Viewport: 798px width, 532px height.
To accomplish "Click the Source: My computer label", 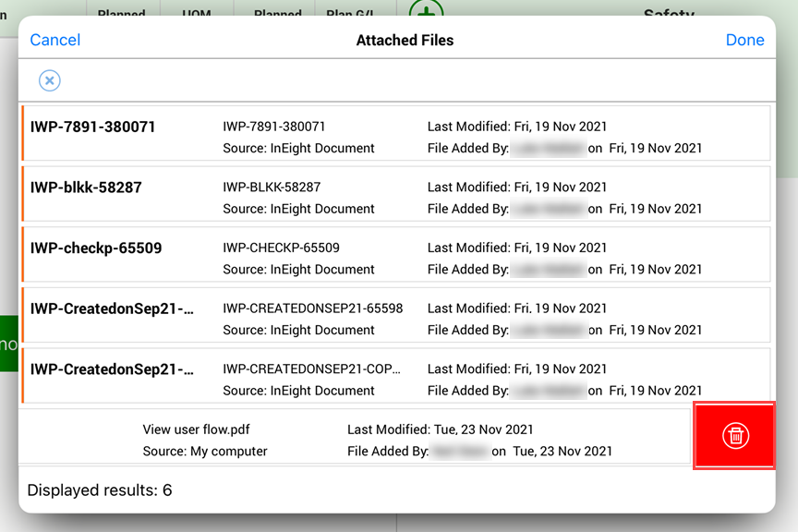I will (x=205, y=452).
